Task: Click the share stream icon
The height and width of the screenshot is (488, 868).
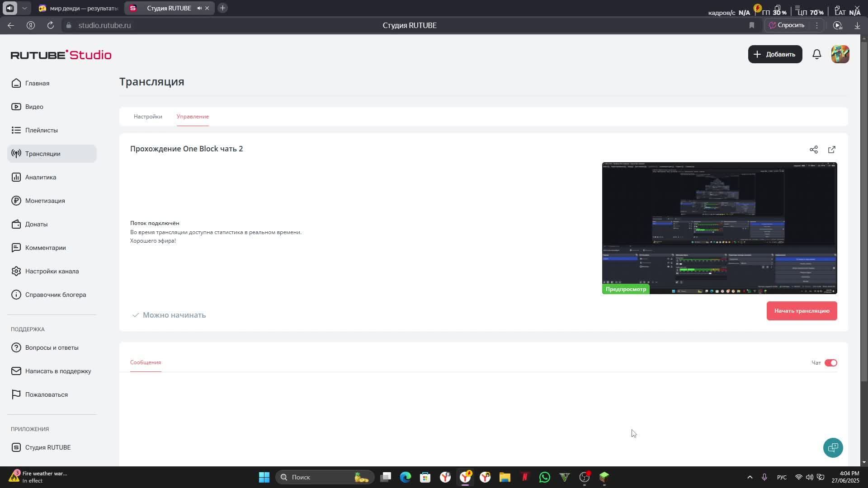Action: click(x=813, y=150)
